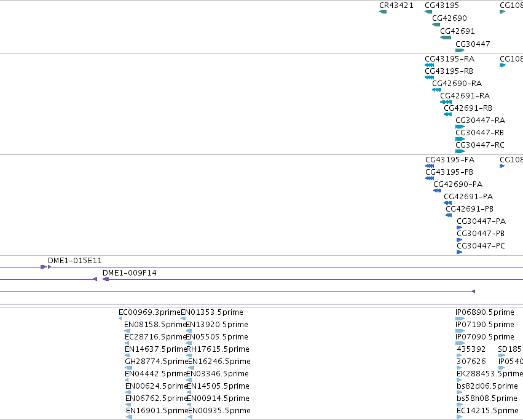
Task: Click the EN16901.5prime EST glyph
Action: pyautogui.click(x=129, y=418)
